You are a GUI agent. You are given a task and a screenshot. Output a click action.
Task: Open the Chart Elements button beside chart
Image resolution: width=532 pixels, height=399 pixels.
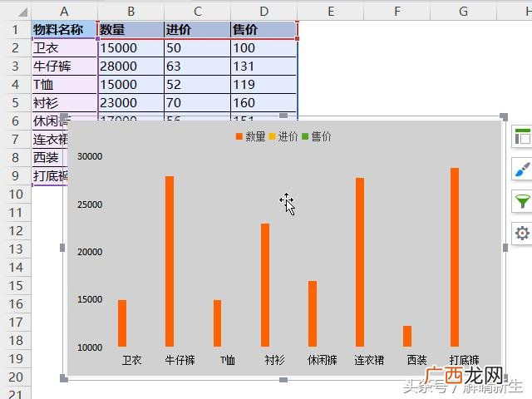pyautogui.click(x=523, y=136)
